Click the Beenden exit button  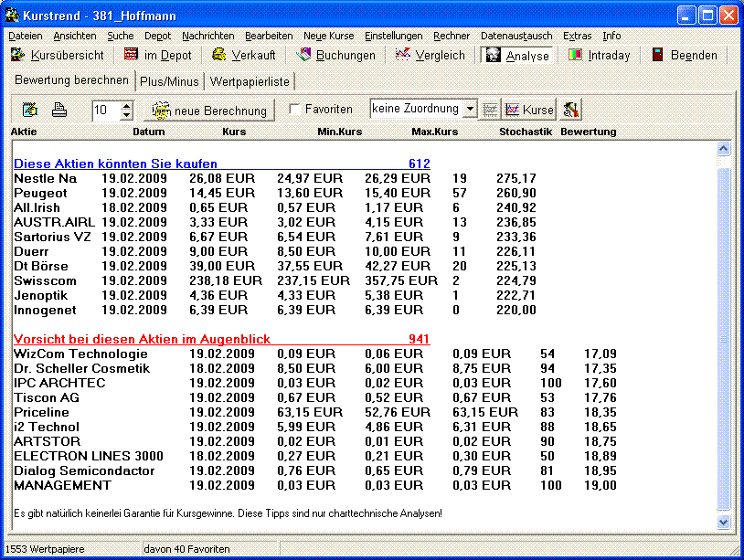click(x=684, y=55)
